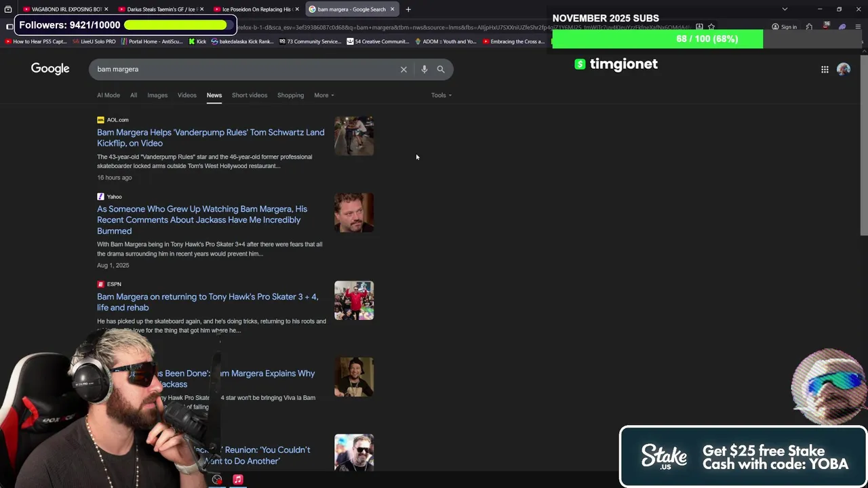This screenshot has width=868, height=488.
Task: Go to Google home via the logo
Action: [x=50, y=69]
